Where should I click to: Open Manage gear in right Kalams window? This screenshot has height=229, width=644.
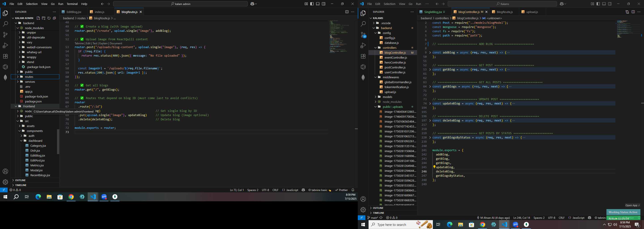pyautogui.click(x=363, y=210)
